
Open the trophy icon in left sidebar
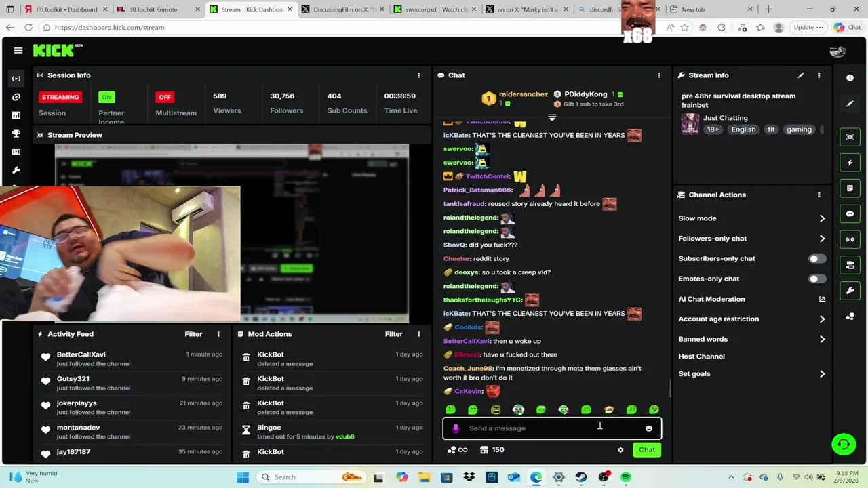click(16, 134)
